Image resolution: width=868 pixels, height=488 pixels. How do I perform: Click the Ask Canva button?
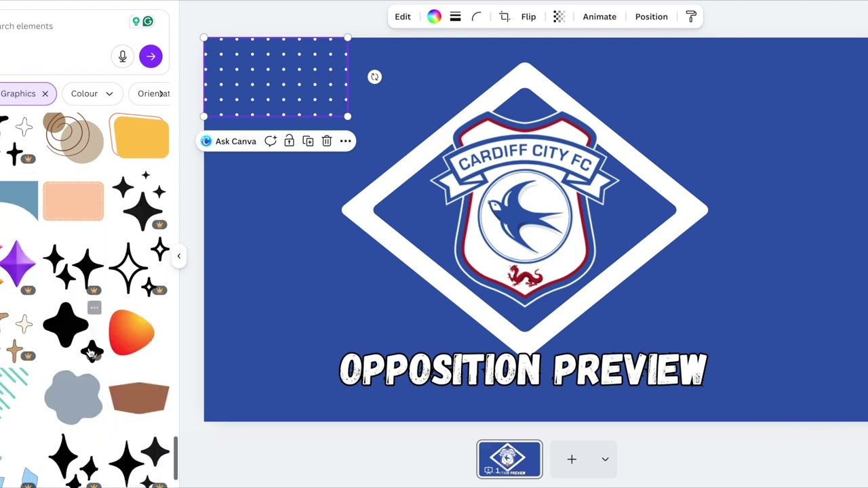(229, 141)
